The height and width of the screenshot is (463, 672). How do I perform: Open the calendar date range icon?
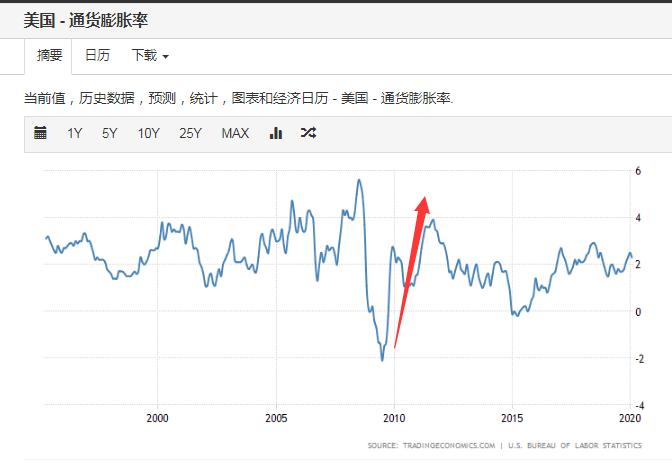[x=40, y=133]
